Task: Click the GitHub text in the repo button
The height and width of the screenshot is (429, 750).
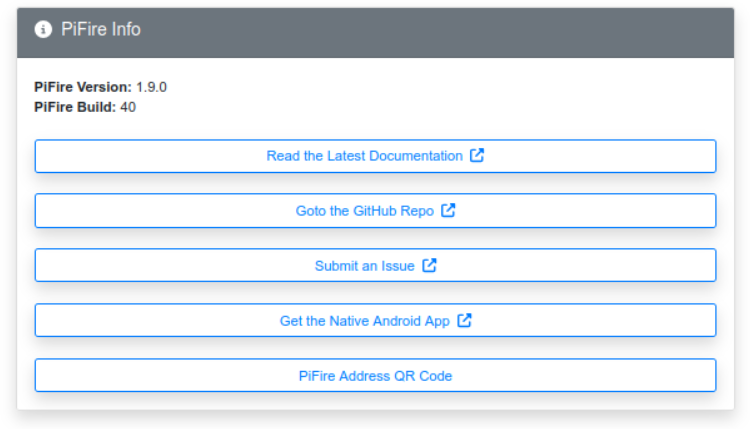Action: tap(375, 211)
